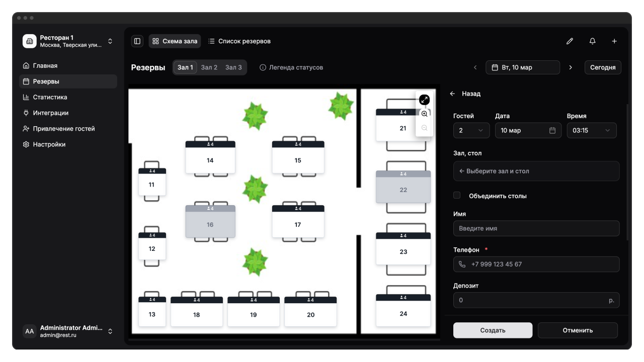Viewport: 644px width, 362px height.
Task: Go to previous day arrow
Action: click(475, 67)
